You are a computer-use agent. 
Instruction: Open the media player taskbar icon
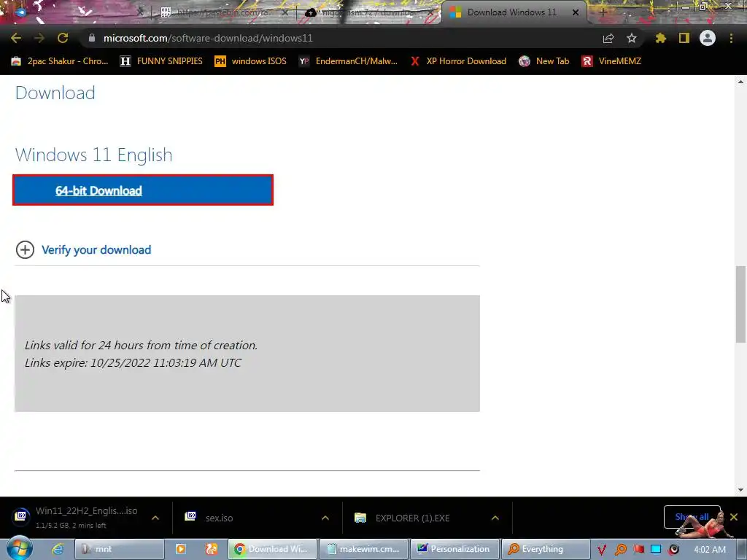181,549
